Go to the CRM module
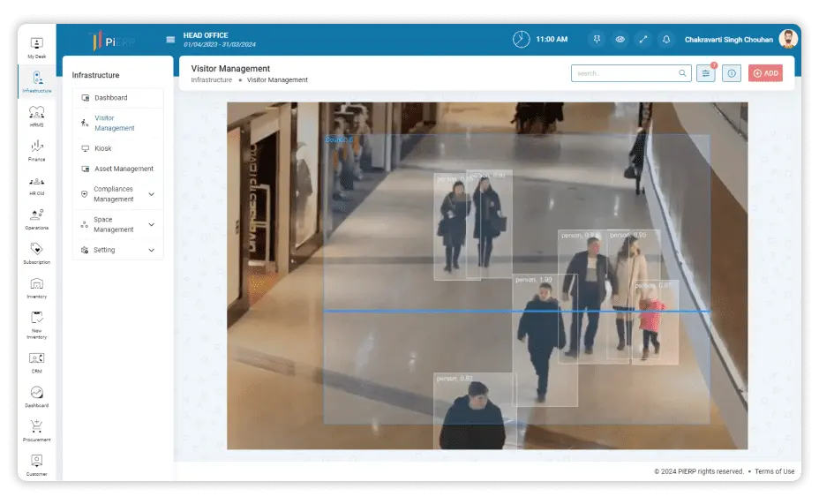This screenshot has width=819, height=504. [36, 361]
